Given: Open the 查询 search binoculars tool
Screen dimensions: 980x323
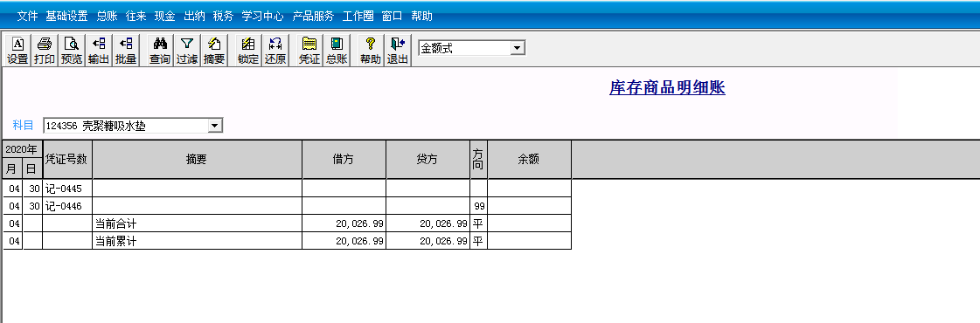Looking at the screenshot, I should pyautogui.click(x=160, y=51).
